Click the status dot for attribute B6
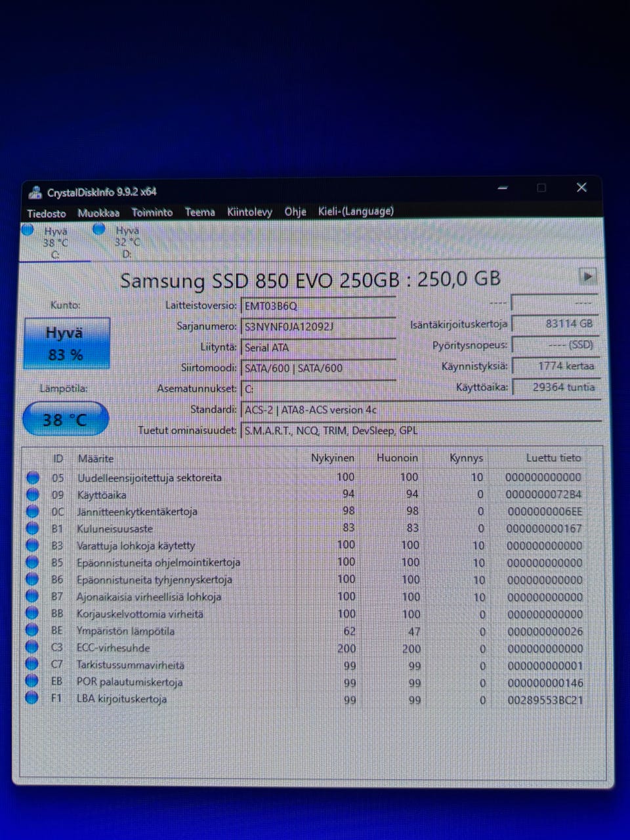 pos(32,580)
